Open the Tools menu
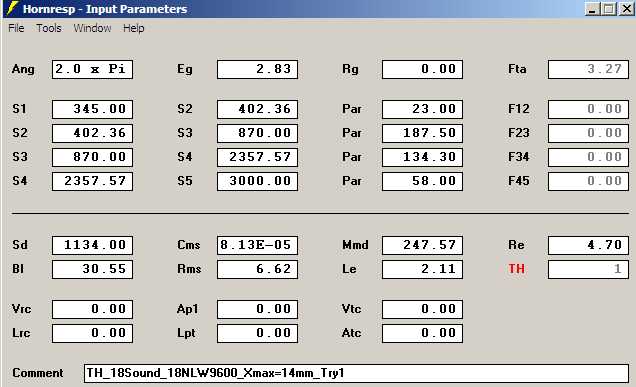The image size is (636, 387). [x=49, y=28]
